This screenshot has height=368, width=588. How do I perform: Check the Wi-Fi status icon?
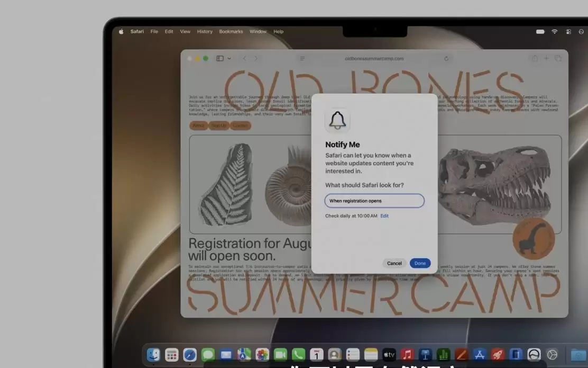pyautogui.click(x=554, y=32)
